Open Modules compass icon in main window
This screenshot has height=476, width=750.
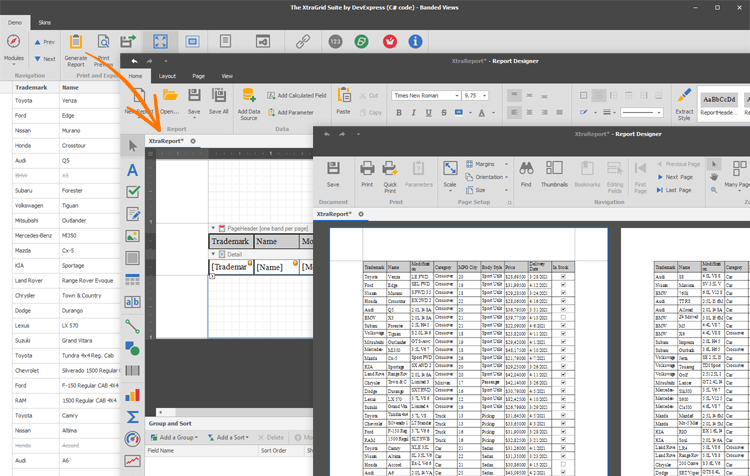point(13,42)
